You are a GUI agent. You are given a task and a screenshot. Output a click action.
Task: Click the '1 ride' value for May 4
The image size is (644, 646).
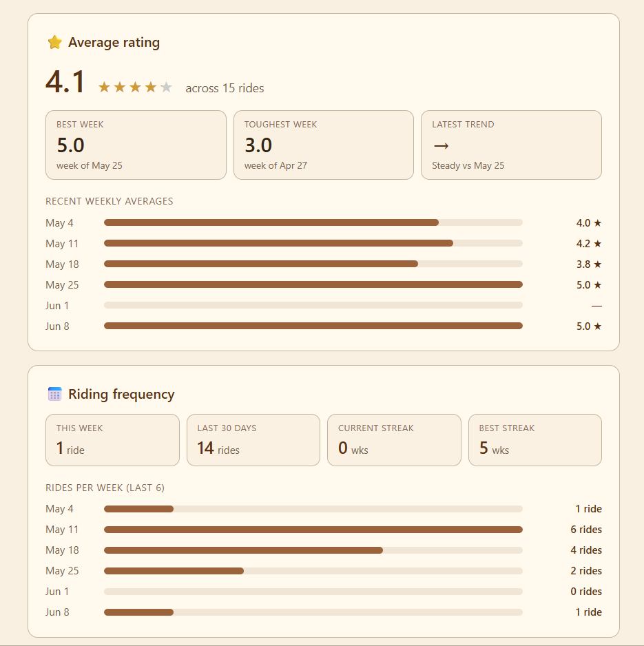(x=588, y=509)
